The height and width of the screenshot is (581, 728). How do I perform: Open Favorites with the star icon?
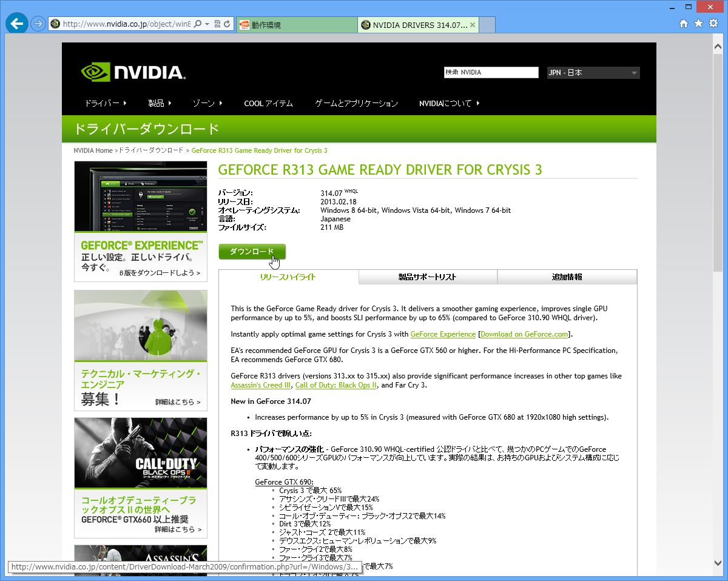pyautogui.click(x=698, y=24)
